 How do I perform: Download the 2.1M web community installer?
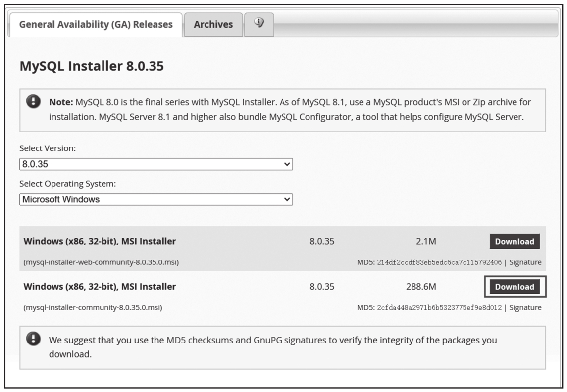pos(515,242)
